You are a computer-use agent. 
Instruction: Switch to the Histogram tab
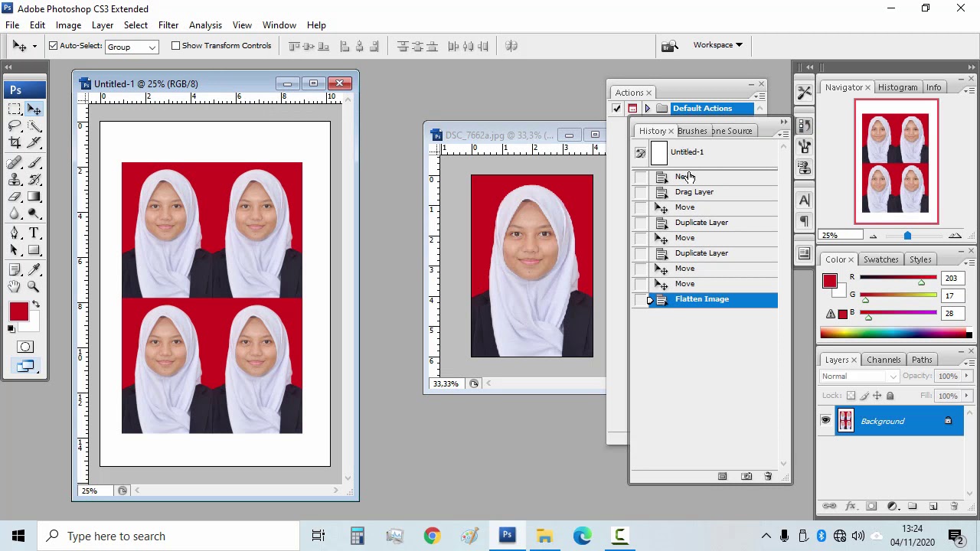[x=897, y=86]
